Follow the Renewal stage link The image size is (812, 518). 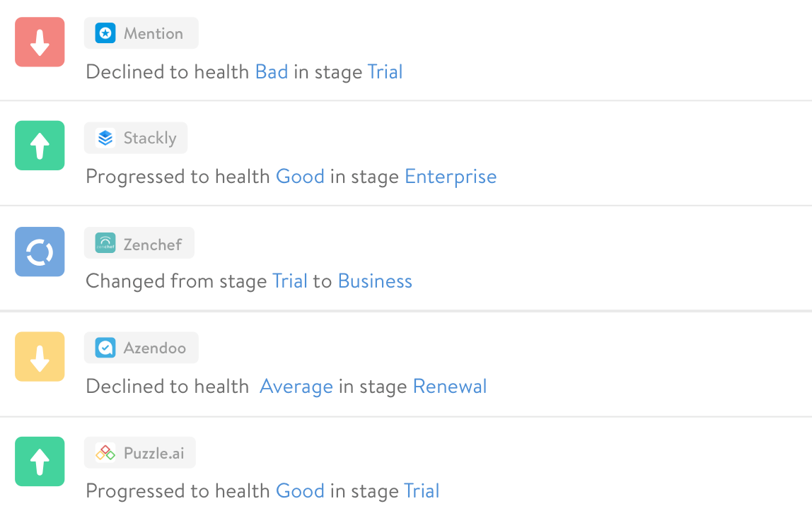tap(450, 387)
